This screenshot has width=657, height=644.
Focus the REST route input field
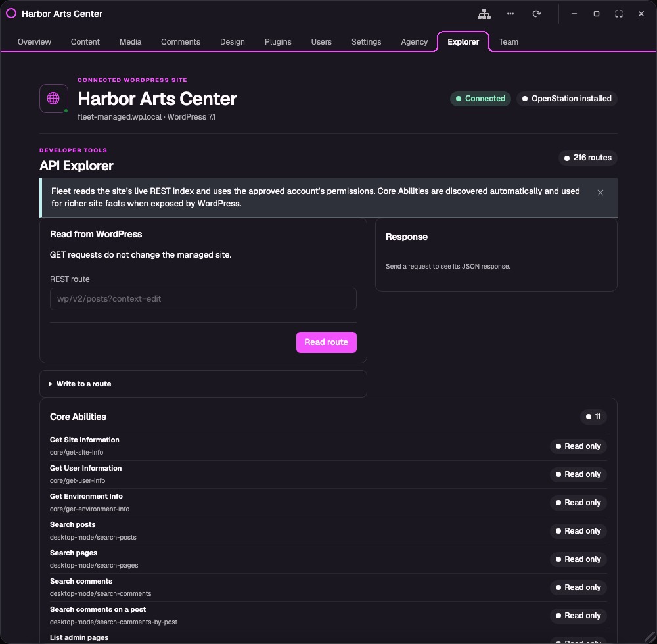[x=203, y=299]
